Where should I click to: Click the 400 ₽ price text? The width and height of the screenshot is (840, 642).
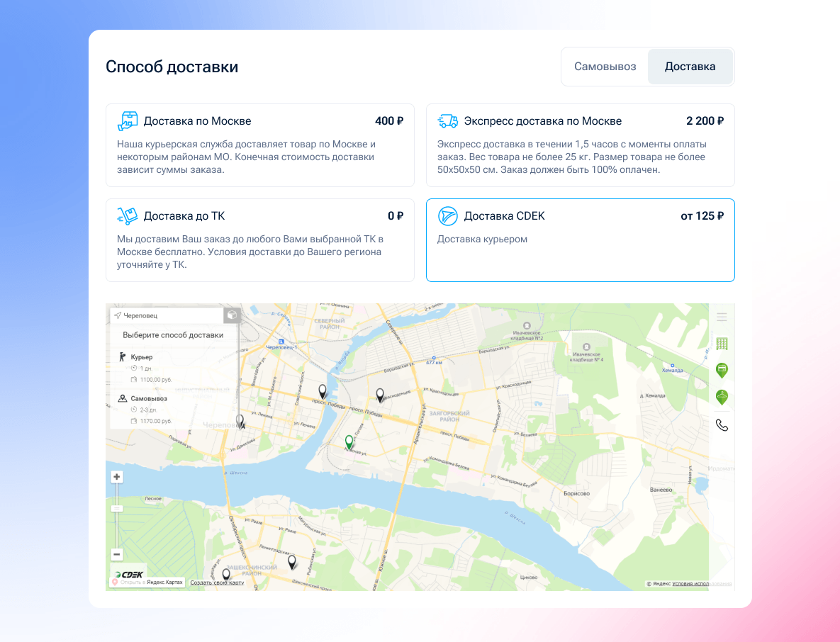(x=389, y=121)
